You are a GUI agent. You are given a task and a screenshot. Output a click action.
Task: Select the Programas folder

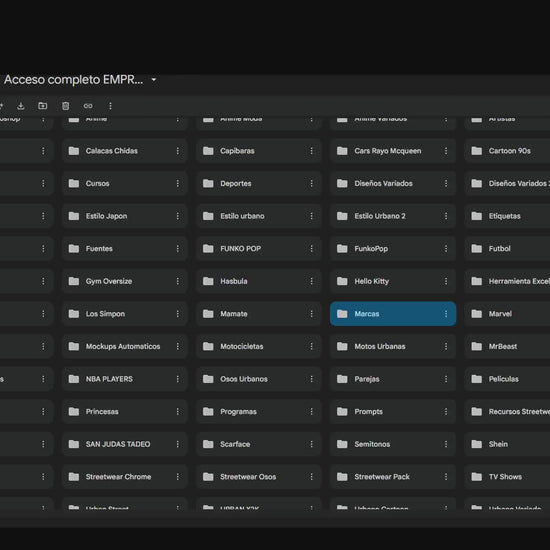click(x=259, y=412)
